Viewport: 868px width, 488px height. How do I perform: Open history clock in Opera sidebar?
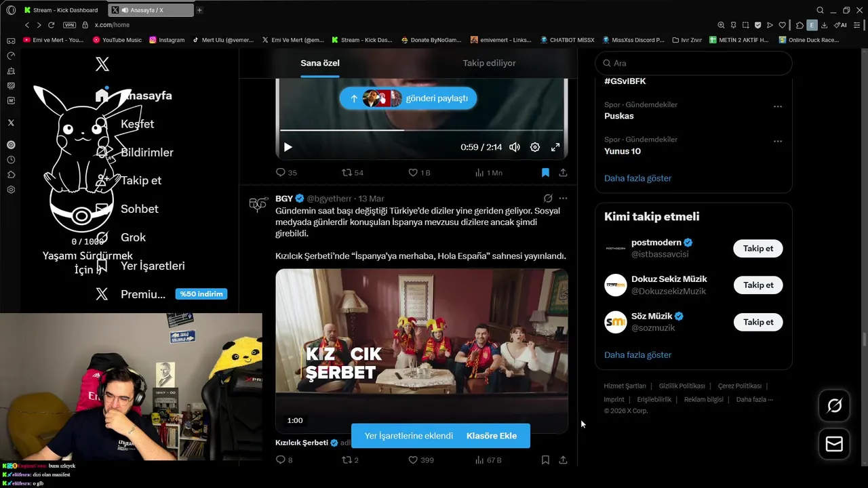point(11,160)
